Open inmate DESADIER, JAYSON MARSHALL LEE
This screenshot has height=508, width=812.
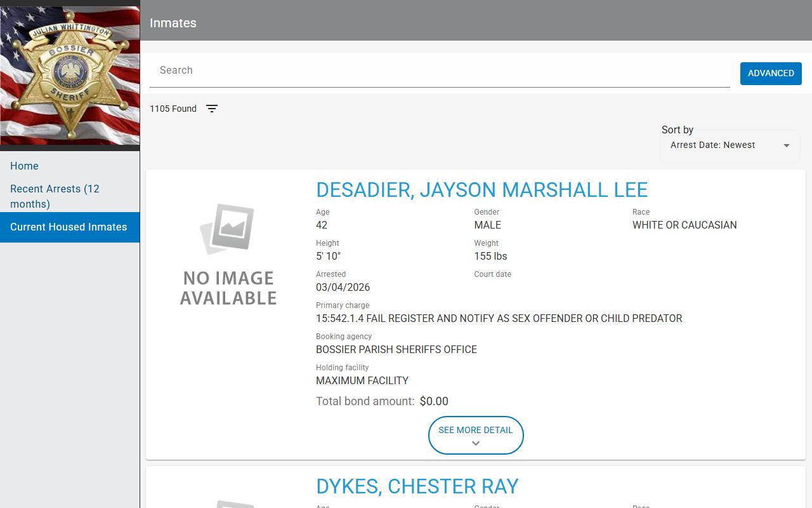click(x=481, y=190)
